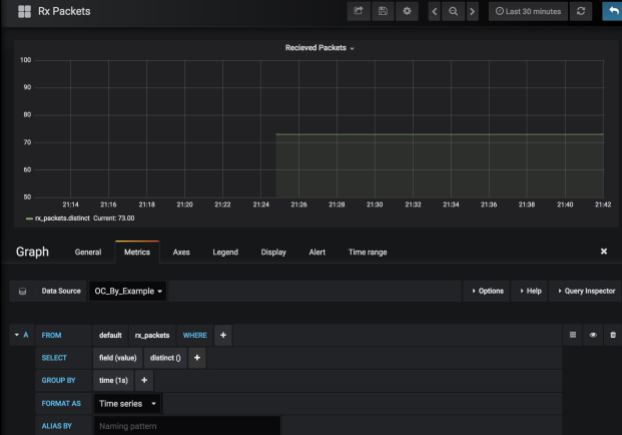Add a SELECT function with plus button
Image resolution: width=622 pixels, height=435 pixels.
point(197,358)
